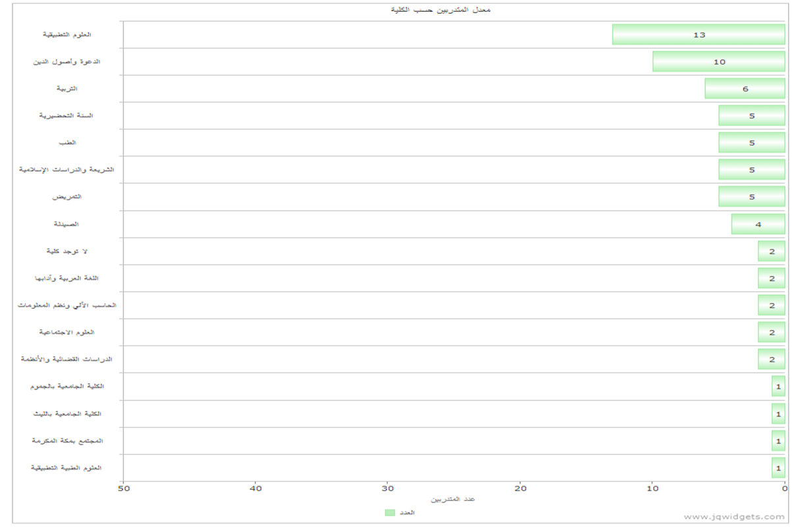Viewport: 800px width, 532px height.
Task: Click the axis tick label 50
Action: coord(124,488)
